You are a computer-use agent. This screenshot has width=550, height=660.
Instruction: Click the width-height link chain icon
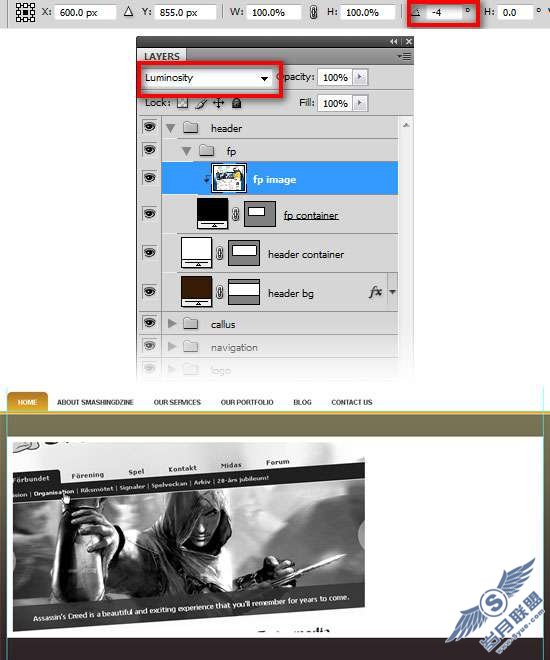(x=313, y=12)
